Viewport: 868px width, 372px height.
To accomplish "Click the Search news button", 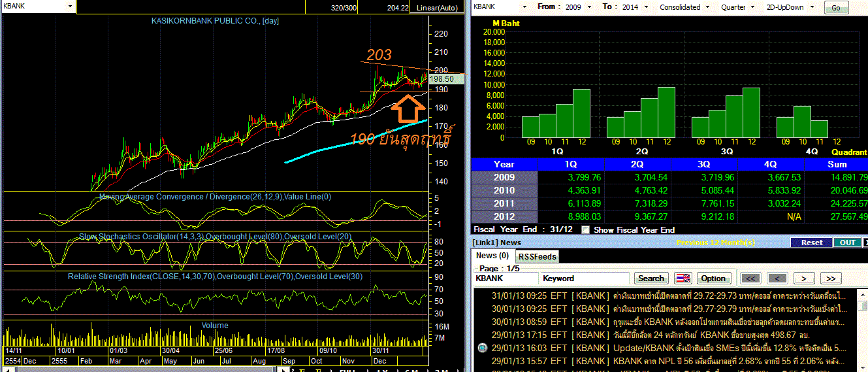I will coord(651,278).
